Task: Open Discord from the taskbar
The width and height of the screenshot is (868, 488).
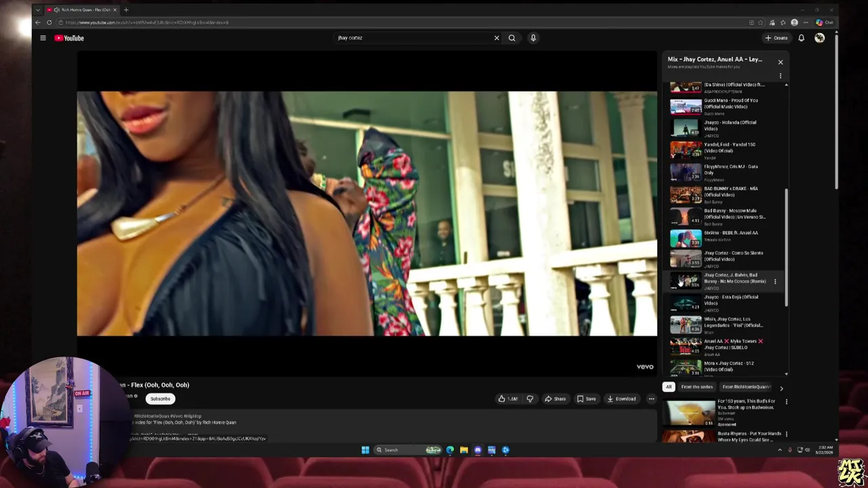Action: click(477, 449)
